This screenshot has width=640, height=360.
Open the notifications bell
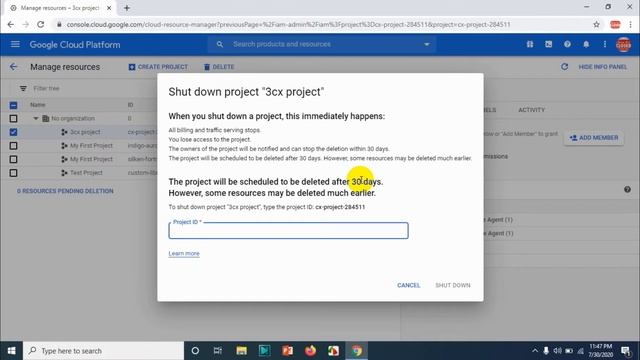click(586, 44)
